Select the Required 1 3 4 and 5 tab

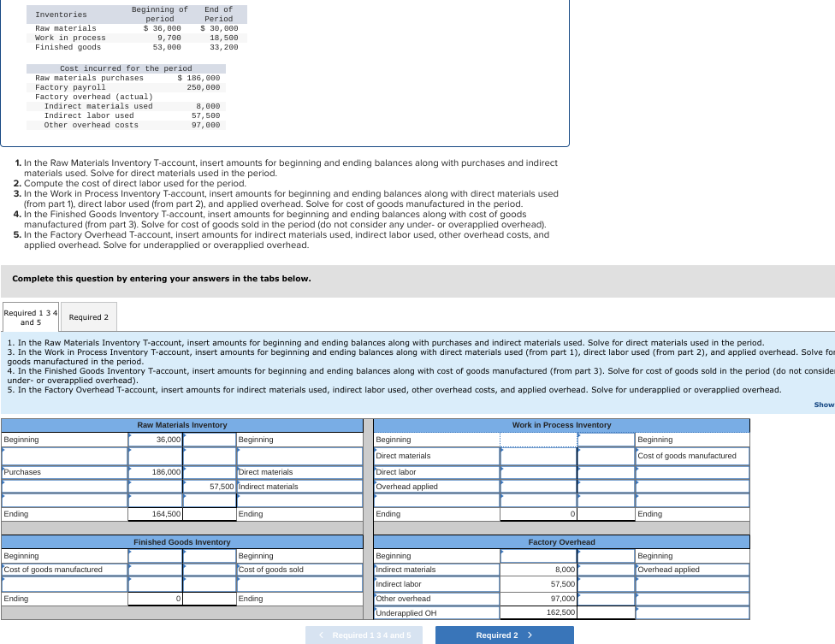point(30,316)
